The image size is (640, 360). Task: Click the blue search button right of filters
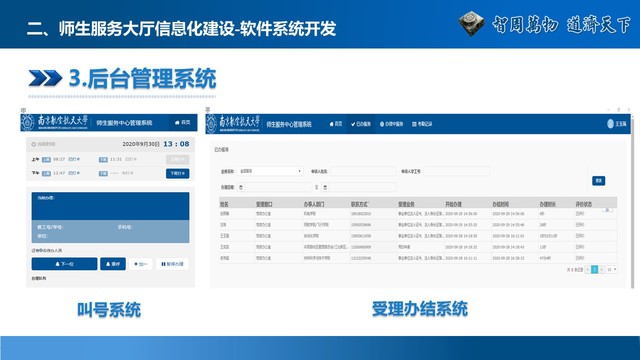click(x=599, y=180)
